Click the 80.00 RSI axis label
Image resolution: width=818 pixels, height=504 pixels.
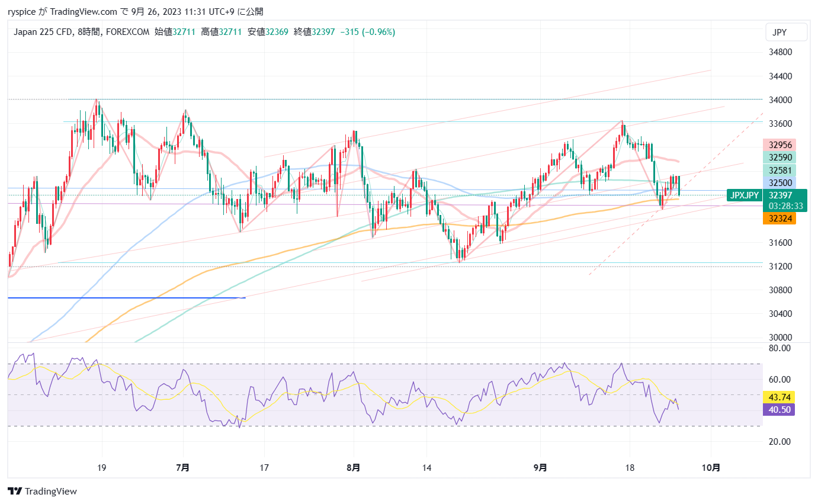pos(779,348)
